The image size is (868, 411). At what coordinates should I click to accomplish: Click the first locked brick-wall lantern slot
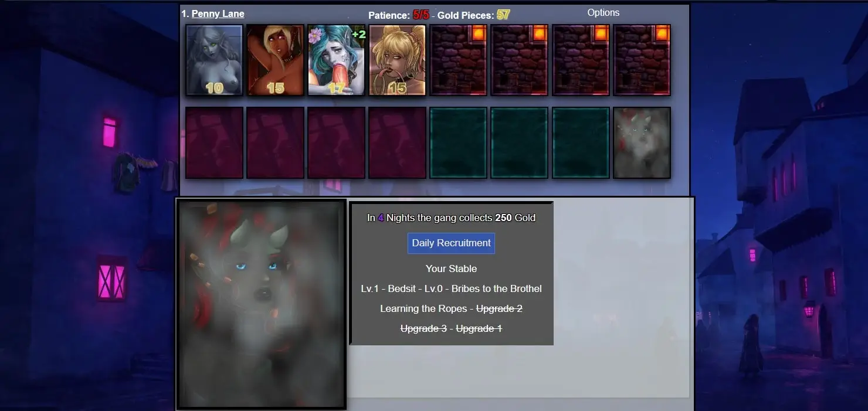click(459, 60)
